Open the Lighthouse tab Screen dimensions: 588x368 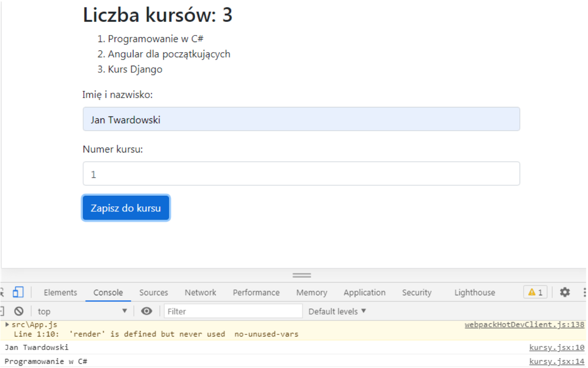point(475,293)
